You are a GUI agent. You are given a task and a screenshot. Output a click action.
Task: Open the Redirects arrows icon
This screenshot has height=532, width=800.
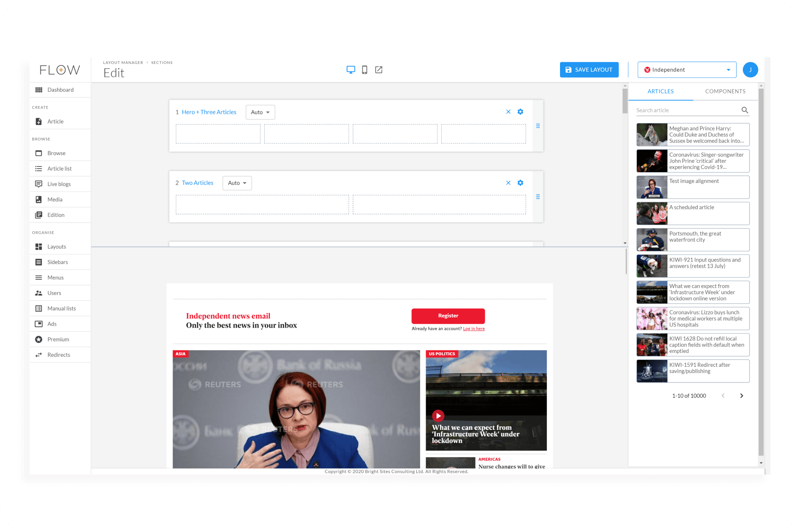point(39,355)
